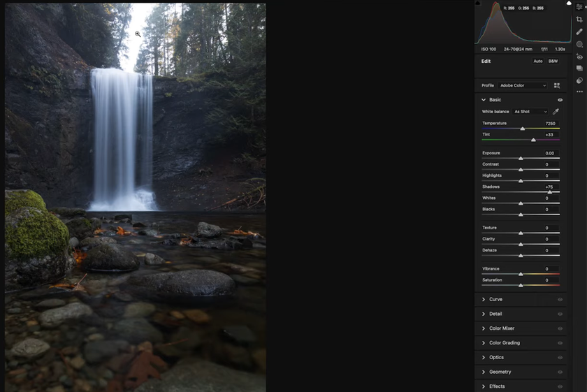Click the Texture slider handle
Screen dimensions: 587x392
[x=521, y=233]
